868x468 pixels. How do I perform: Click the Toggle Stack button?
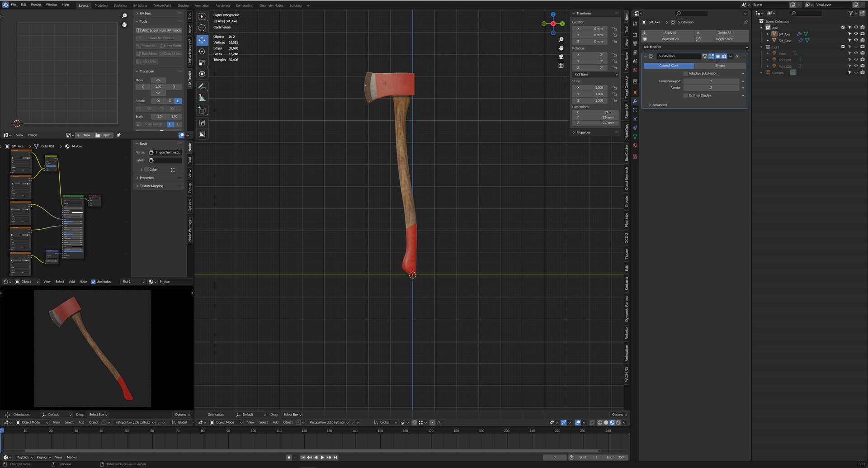tap(722, 39)
